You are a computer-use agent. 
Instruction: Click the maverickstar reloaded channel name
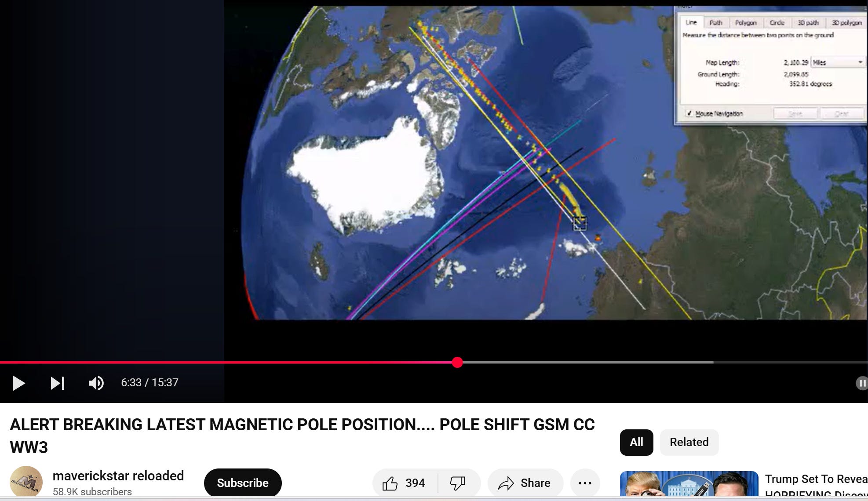[x=118, y=476]
